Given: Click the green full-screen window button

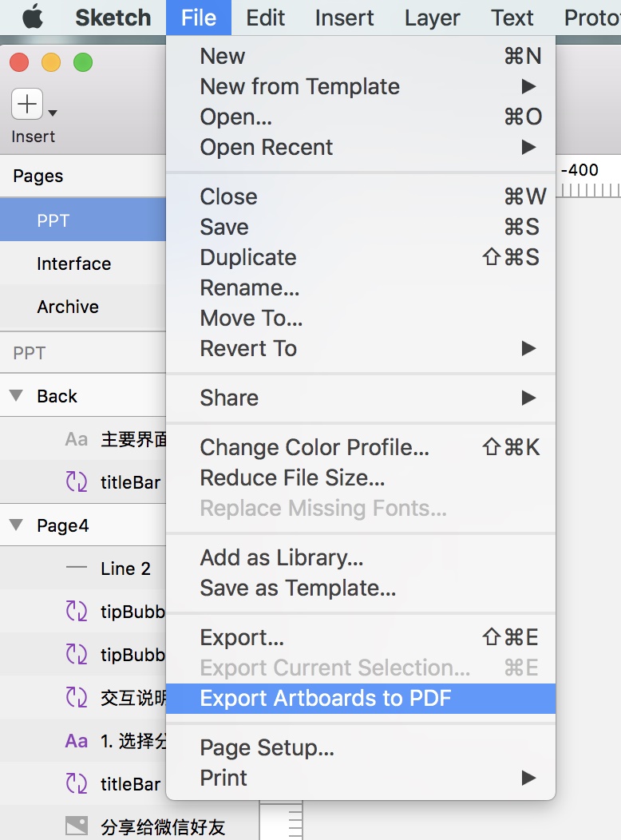Looking at the screenshot, I should coord(83,62).
